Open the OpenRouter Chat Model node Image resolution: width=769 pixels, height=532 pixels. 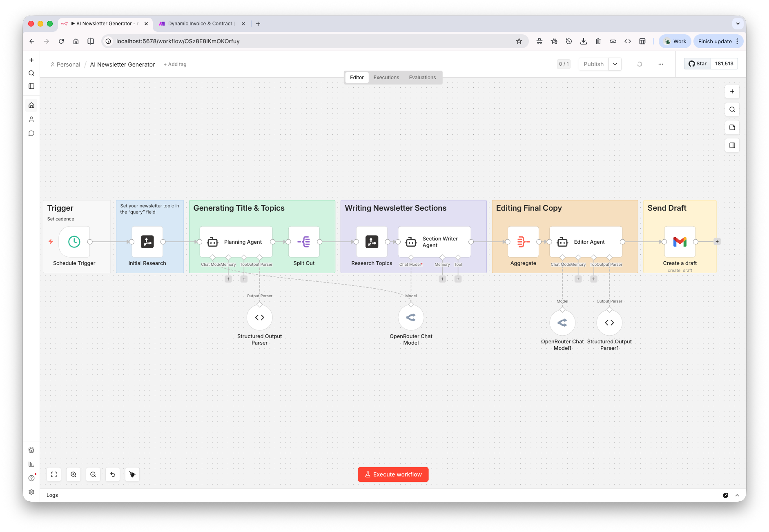pyautogui.click(x=411, y=317)
